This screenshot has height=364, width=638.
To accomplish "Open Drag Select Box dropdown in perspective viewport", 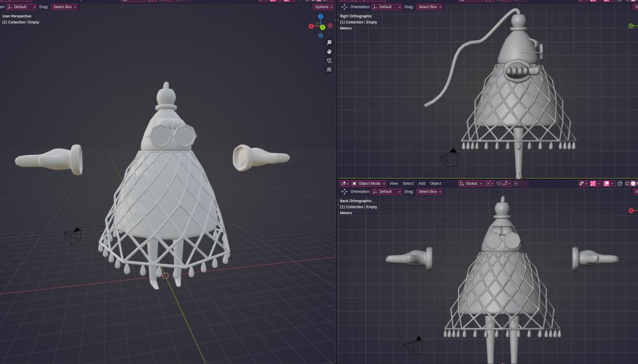I will [x=64, y=7].
